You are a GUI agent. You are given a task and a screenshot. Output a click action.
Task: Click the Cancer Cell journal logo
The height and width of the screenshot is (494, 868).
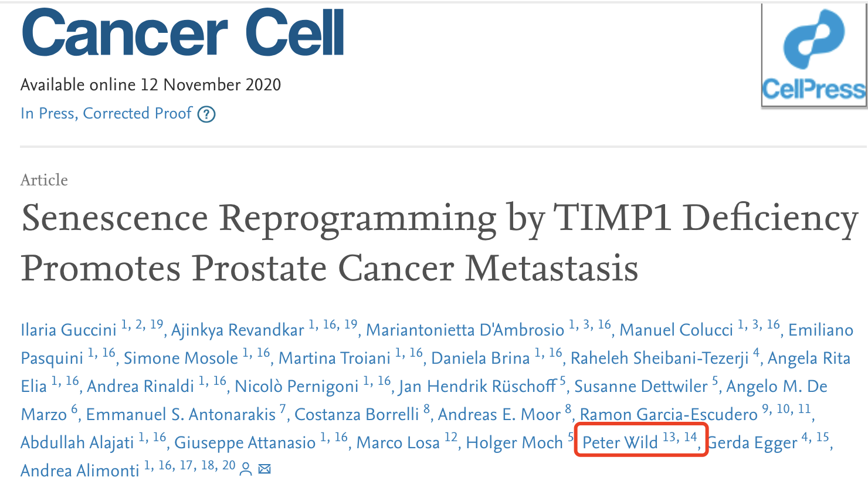(x=182, y=33)
